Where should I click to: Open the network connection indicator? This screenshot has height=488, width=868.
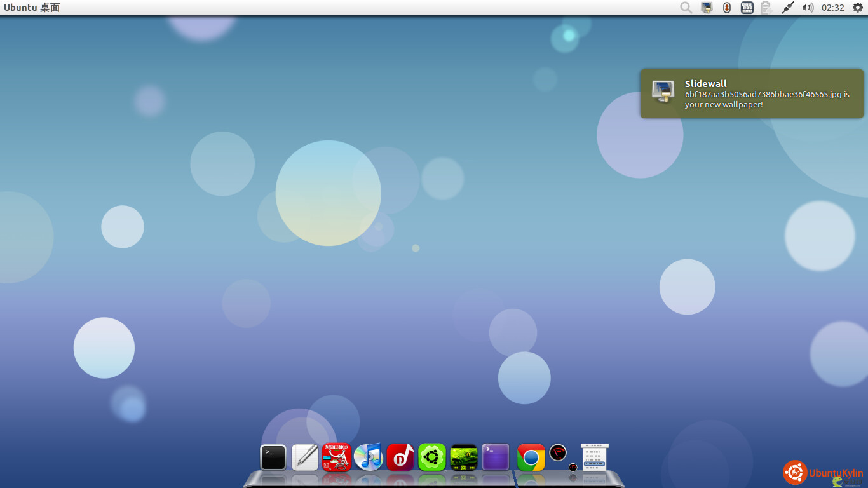pyautogui.click(x=787, y=8)
